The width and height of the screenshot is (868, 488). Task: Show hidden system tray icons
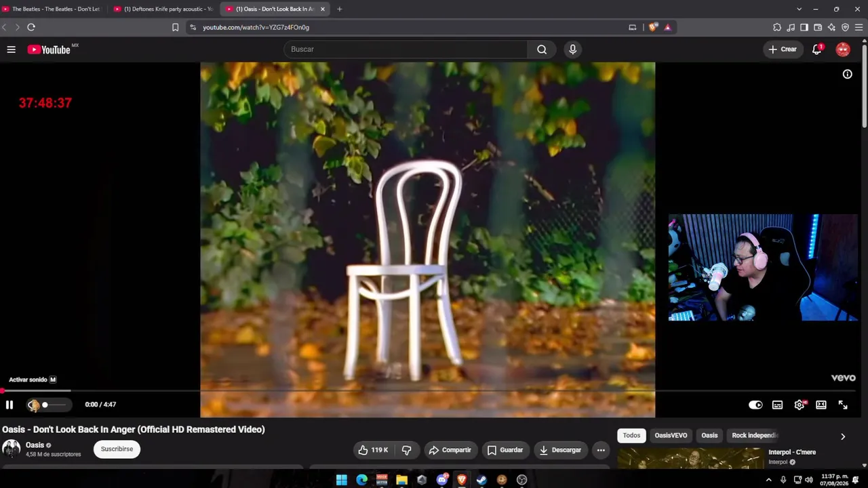pyautogui.click(x=768, y=480)
